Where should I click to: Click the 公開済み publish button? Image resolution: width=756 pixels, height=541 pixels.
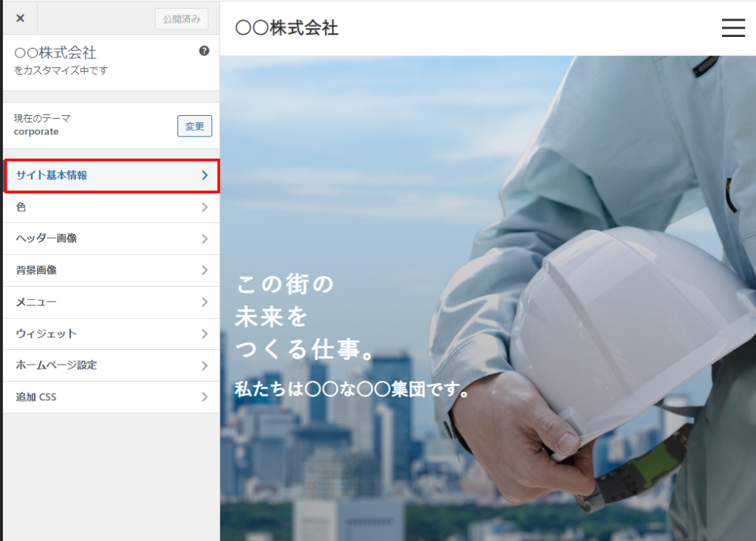pos(182,19)
